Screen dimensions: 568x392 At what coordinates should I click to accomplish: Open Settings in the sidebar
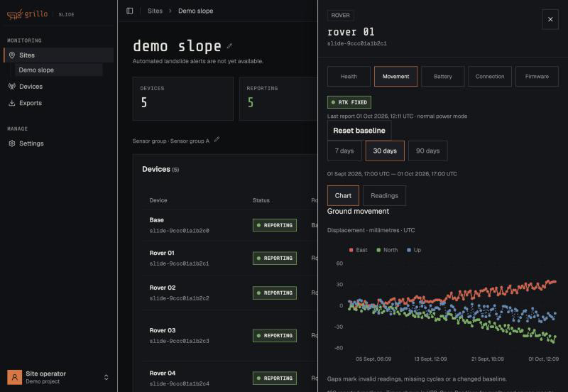point(59,143)
